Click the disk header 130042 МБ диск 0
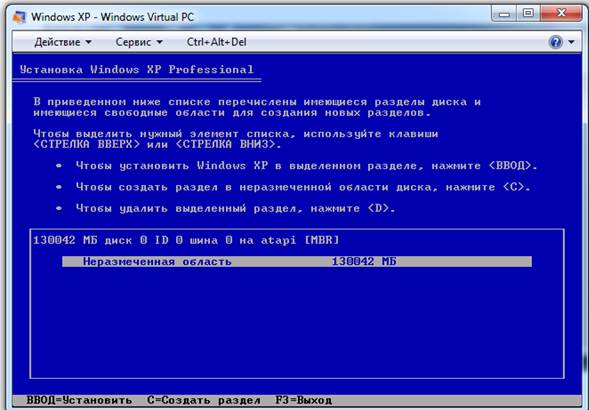 (x=186, y=240)
